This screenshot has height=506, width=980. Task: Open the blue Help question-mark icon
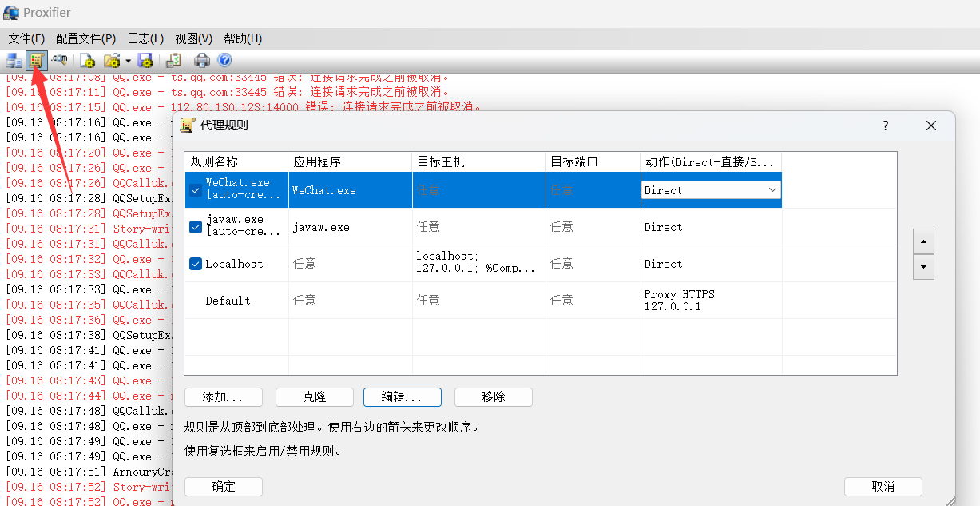coord(224,60)
